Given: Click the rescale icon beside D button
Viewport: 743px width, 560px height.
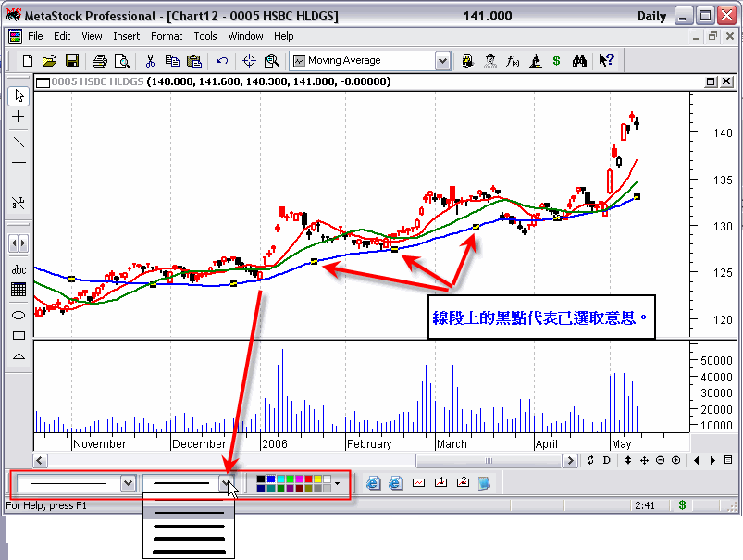Looking at the screenshot, I should tap(590, 460).
